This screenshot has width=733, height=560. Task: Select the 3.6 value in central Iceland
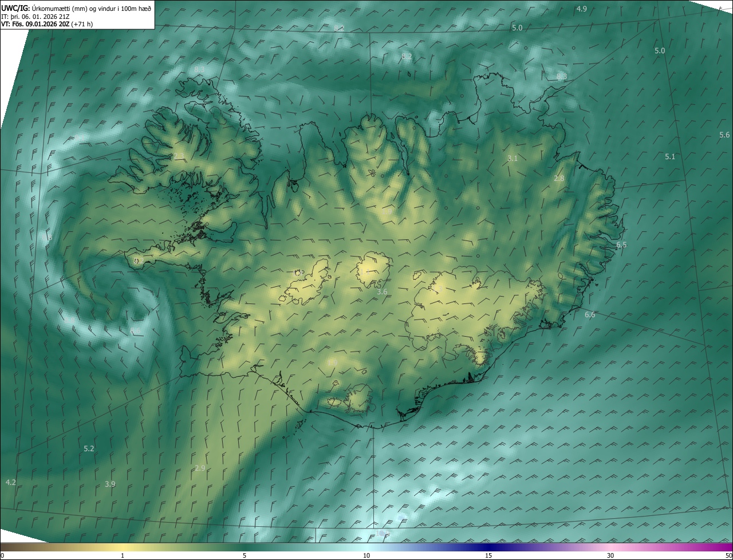coord(382,291)
